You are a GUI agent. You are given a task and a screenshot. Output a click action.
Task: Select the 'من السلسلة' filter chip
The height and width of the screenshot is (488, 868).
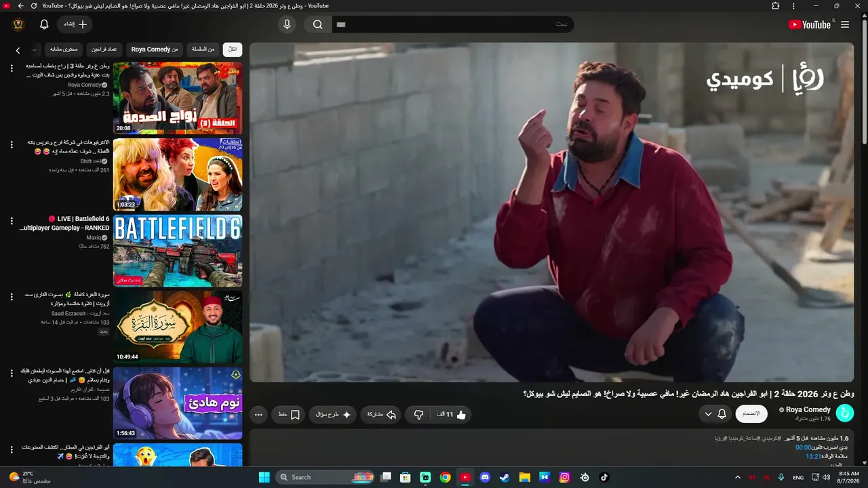pyautogui.click(x=203, y=49)
